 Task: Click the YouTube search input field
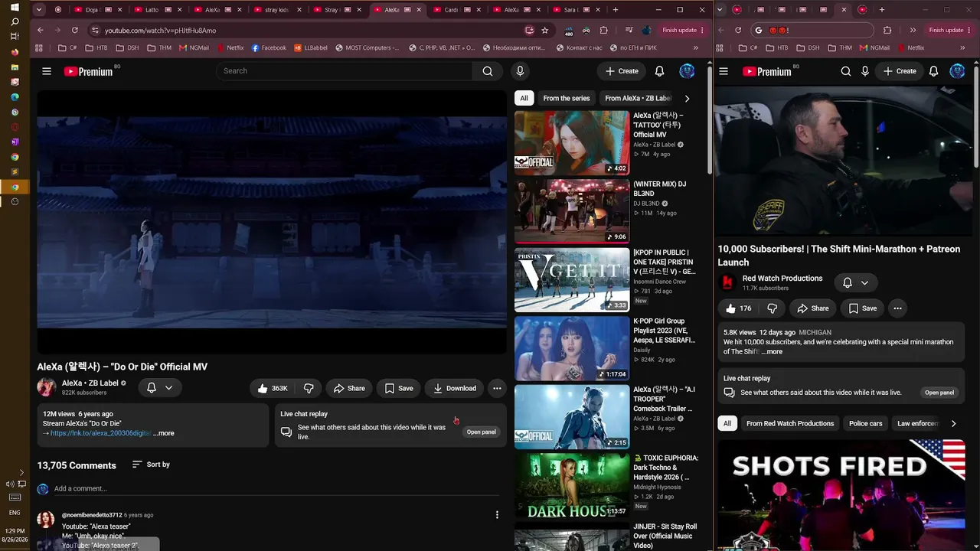click(344, 71)
